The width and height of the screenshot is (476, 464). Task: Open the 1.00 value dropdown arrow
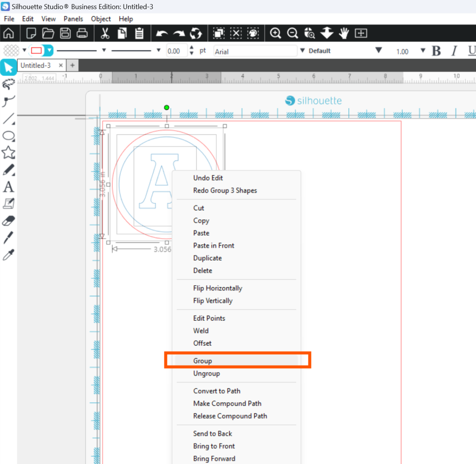click(x=423, y=50)
